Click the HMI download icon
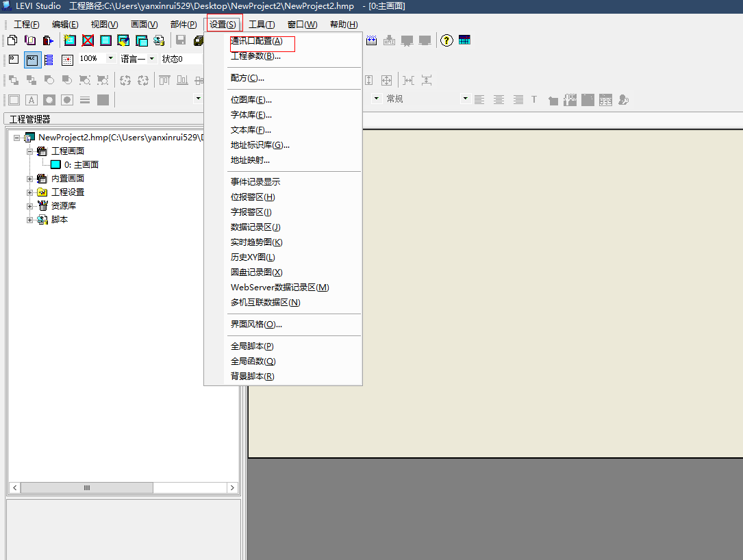743x560 pixels. pyautogui.click(x=389, y=40)
